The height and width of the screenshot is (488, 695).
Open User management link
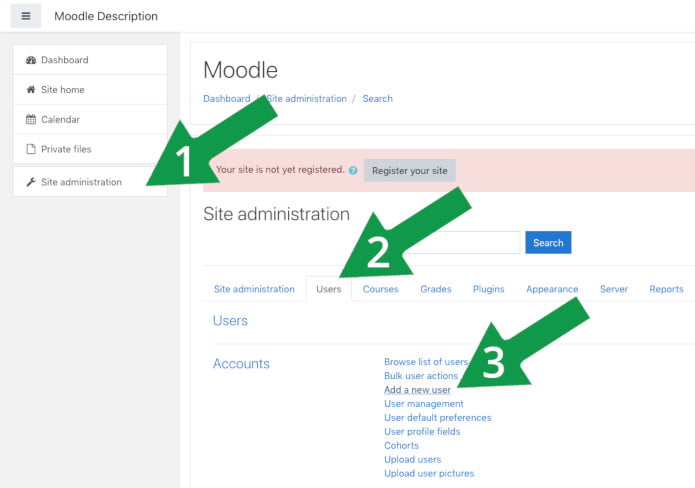point(424,404)
